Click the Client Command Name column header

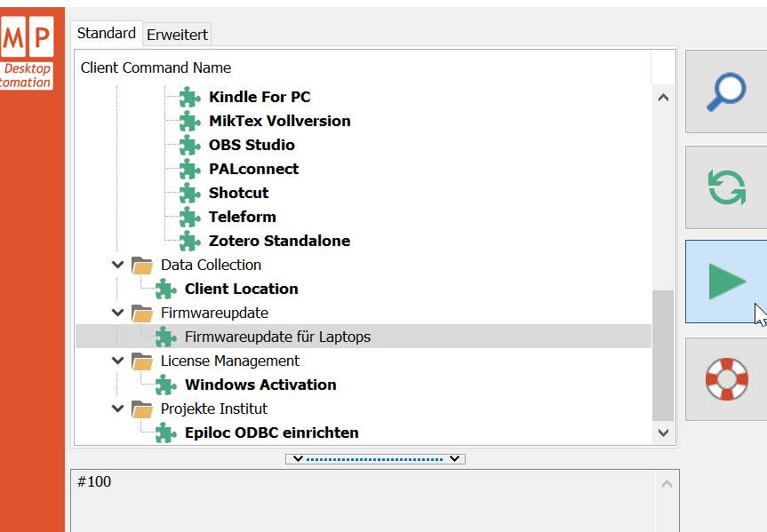156,67
